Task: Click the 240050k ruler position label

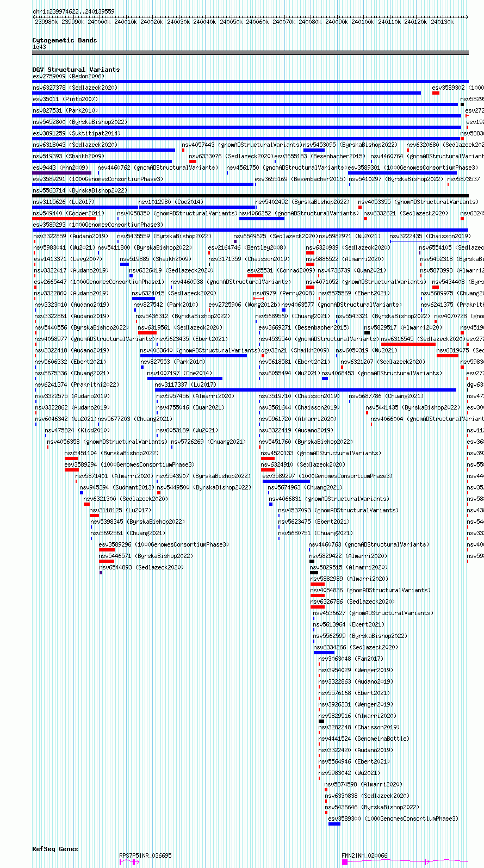Action: [x=231, y=22]
